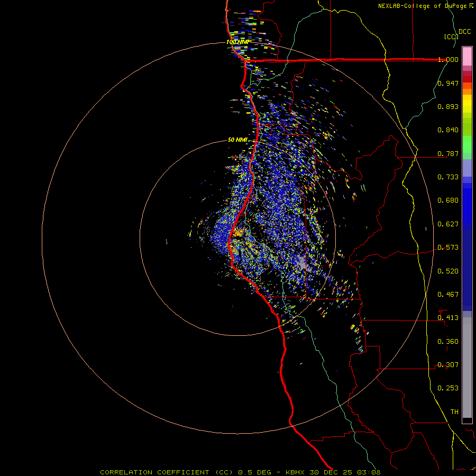Image resolution: width=476 pixels, height=476 pixels.
Task: Select the 0.947 legend value
Action: (x=448, y=83)
